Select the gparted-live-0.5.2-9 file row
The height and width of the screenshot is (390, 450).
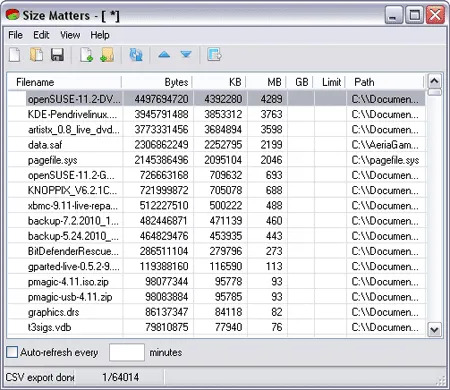tap(216, 266)
